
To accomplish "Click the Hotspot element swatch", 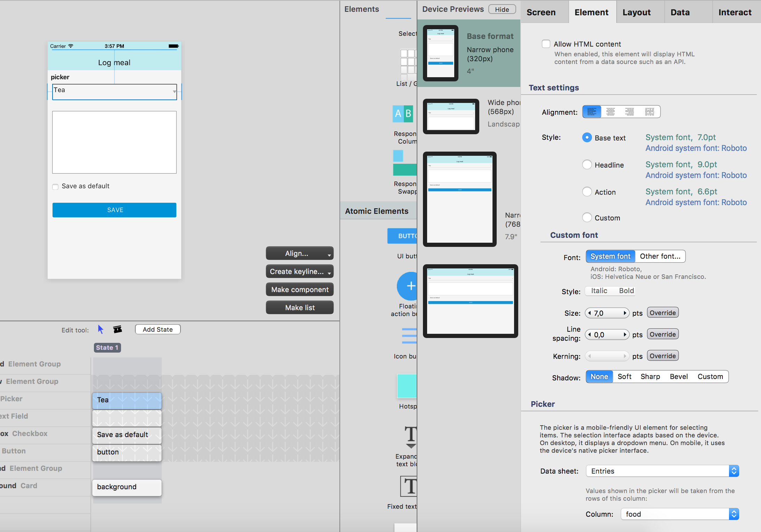I will (x=407, y=386).
